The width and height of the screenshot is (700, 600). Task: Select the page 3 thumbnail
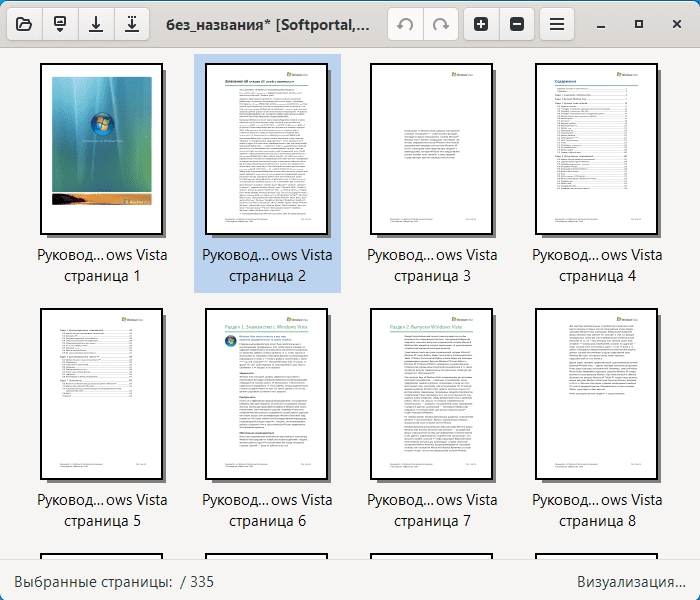click(x=431, y=149)
